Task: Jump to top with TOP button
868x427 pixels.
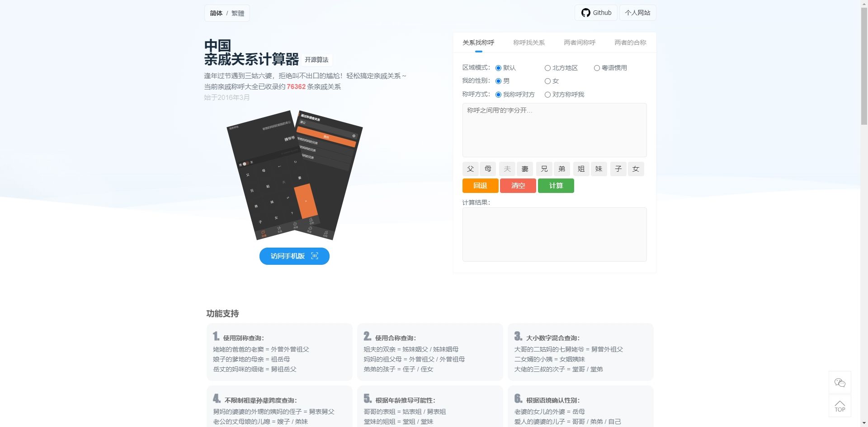Action: tap(840, 406)
